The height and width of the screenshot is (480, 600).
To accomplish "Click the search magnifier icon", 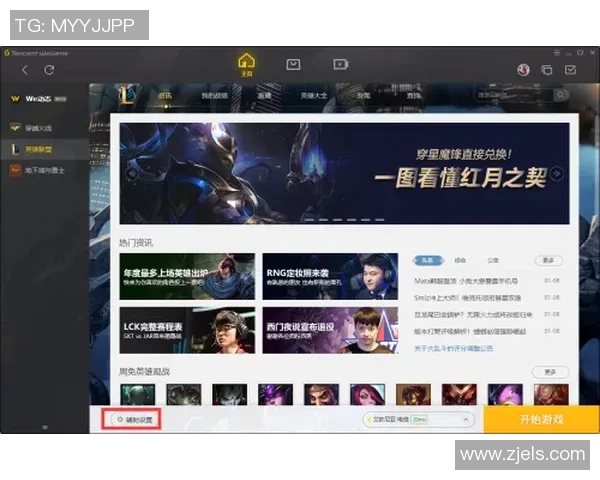I will pos(561,95).
